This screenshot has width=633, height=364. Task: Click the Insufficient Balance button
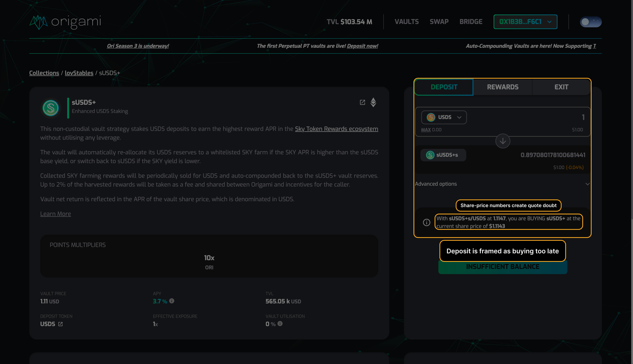click(503, 267)
